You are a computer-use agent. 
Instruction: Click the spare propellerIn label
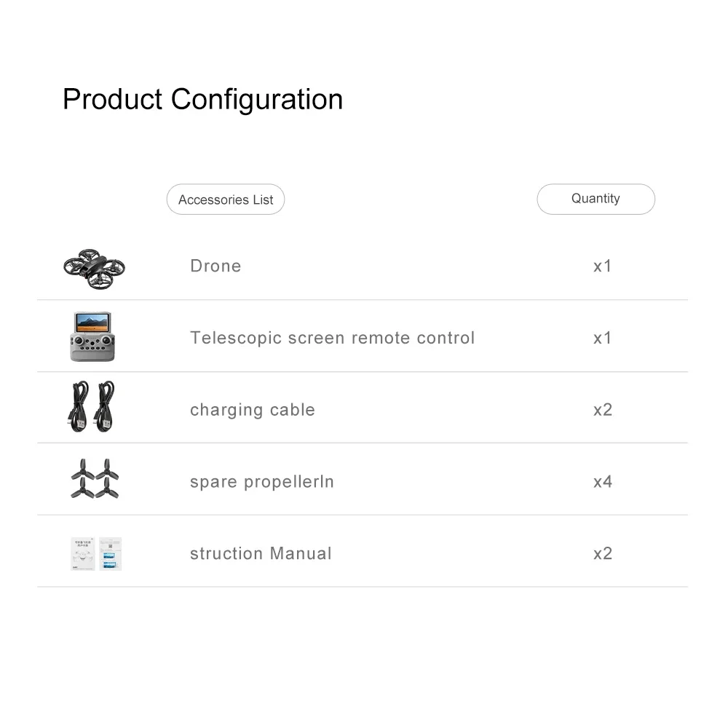click(262, 482)
